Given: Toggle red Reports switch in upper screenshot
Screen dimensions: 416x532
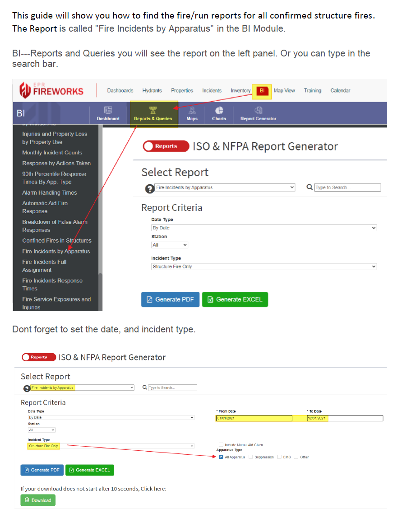Looking at the screenshot, I should (x=166, y=146).
